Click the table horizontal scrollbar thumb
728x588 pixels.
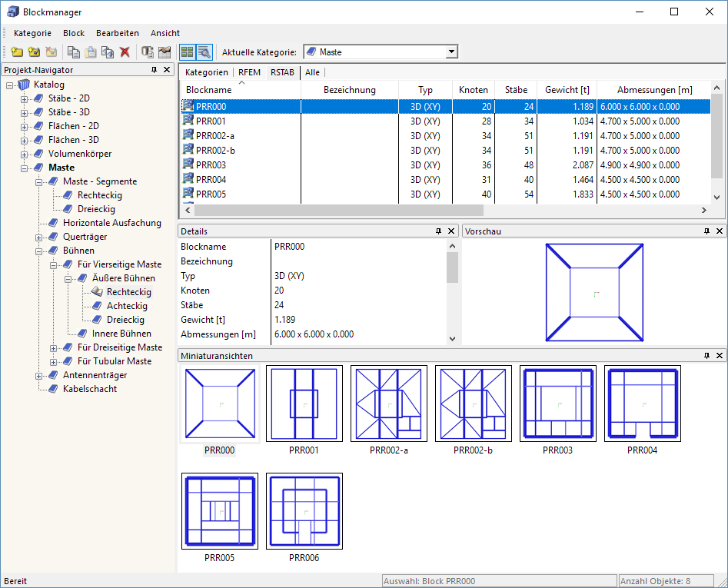pos(339,211)
